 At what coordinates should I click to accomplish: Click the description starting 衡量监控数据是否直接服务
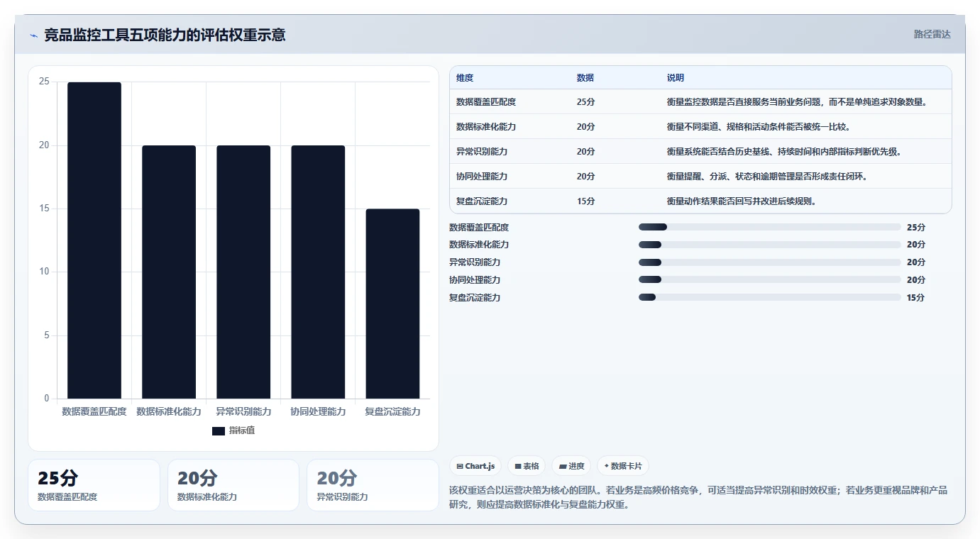(x=798, y=102)
